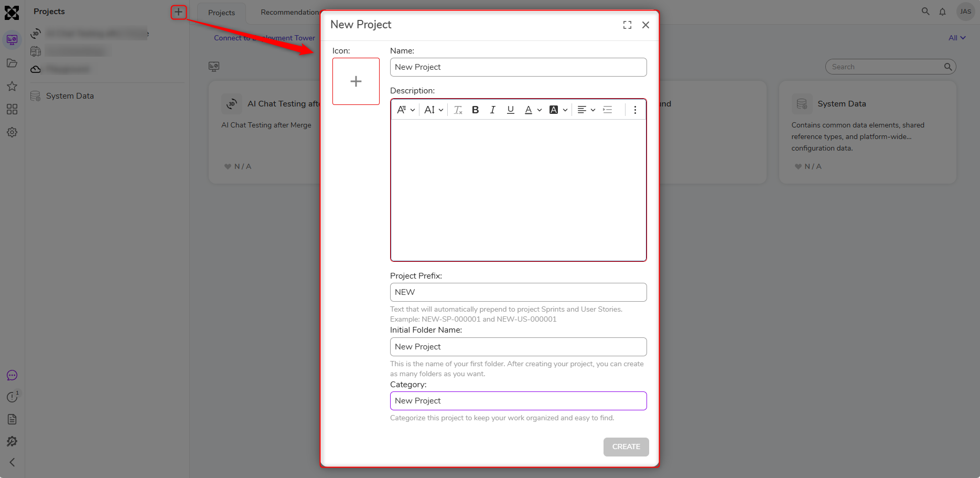This screenshot has height=478, width=980.
Task: Click the magnifier inside the Search field
Action: click(x=948, y=67)
